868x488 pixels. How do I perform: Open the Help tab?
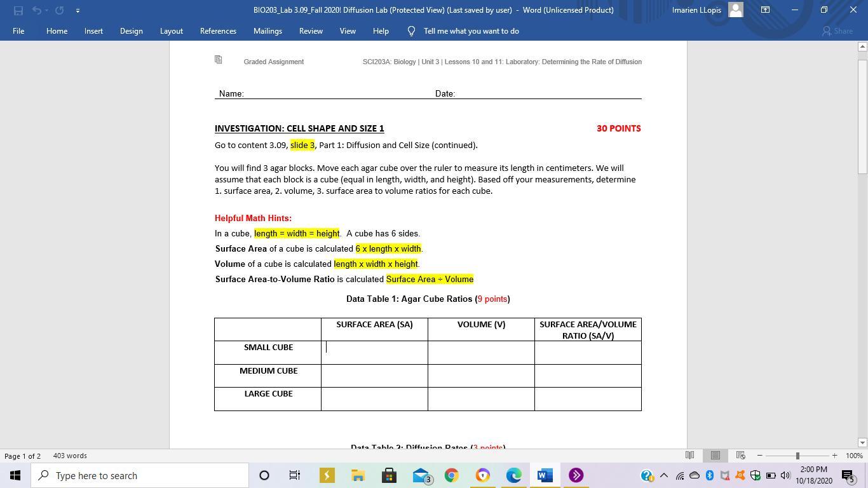coord(381,31)
